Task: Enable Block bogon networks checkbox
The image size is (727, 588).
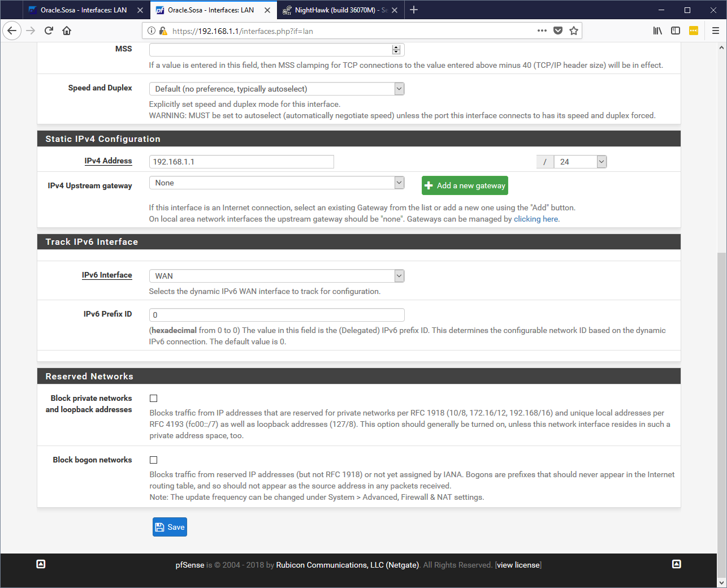Action: [153, 460]
